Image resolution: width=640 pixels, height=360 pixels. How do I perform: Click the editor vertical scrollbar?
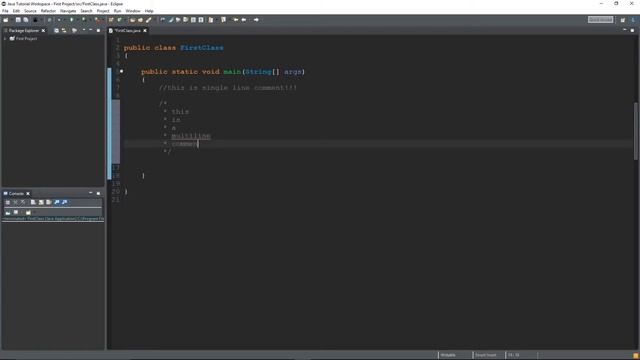click(636, 131)
